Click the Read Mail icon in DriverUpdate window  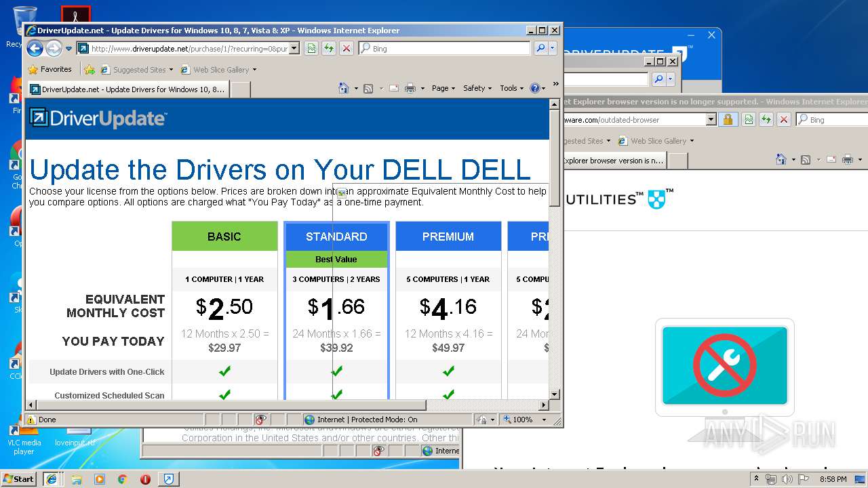pos(394,88)
